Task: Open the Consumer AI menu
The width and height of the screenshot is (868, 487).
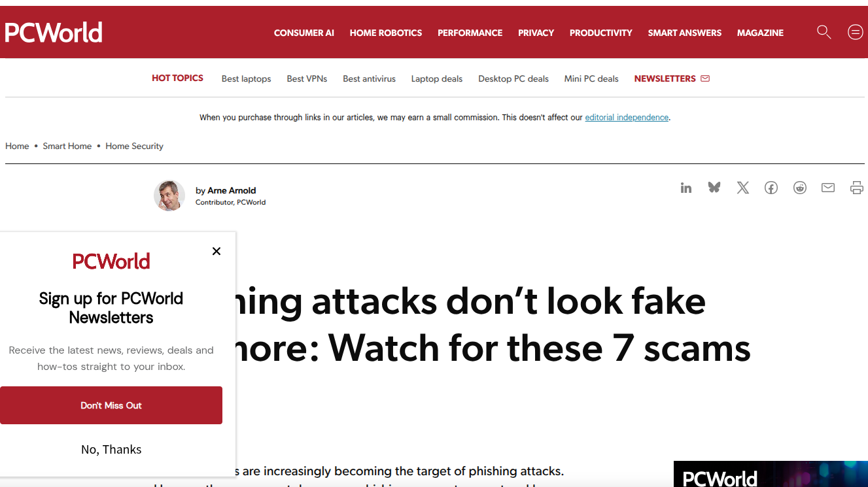Action: pyautogui.click(x=304, y=33)
